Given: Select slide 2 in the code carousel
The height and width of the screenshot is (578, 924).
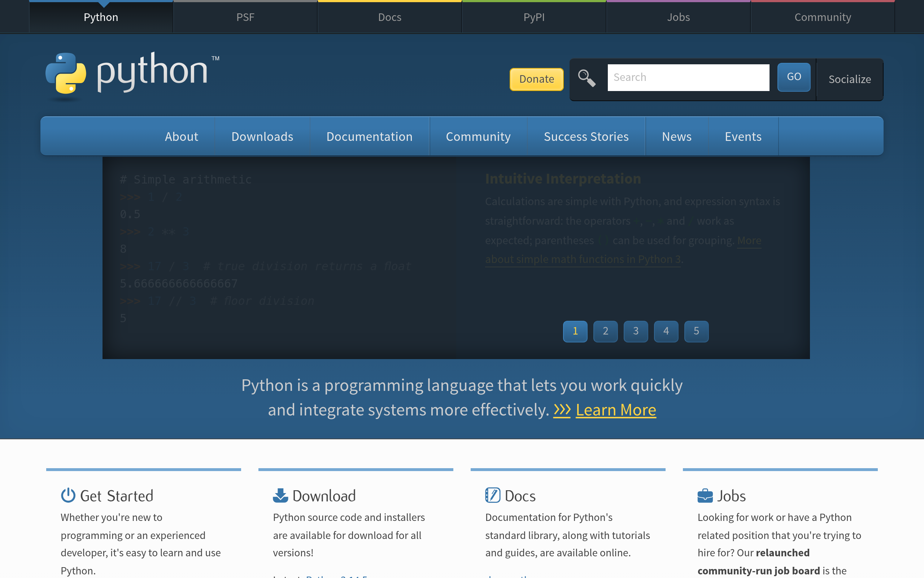Looking at the screenshot, I should coord(605,331).
